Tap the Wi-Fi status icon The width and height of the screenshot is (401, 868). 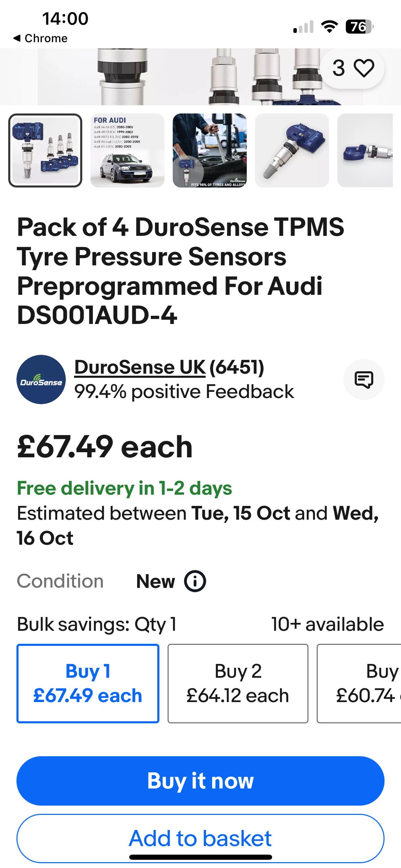[329, 27]
